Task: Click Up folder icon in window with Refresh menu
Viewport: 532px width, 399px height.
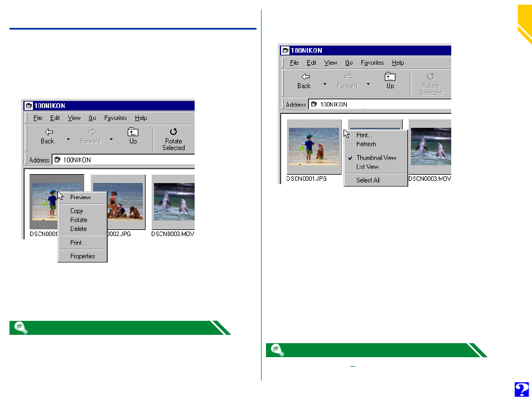Action: [x=390, y=77]
